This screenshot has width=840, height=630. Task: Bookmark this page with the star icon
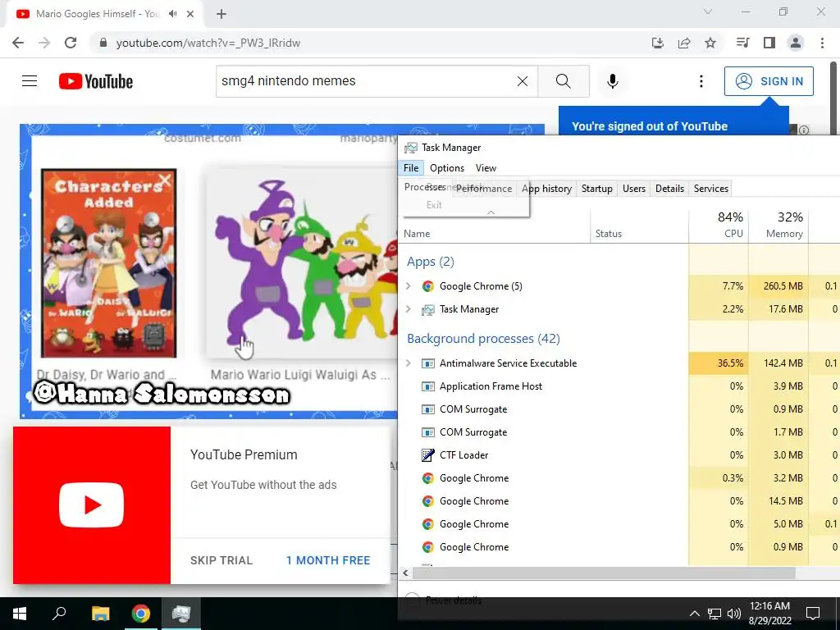coord(710,43)
